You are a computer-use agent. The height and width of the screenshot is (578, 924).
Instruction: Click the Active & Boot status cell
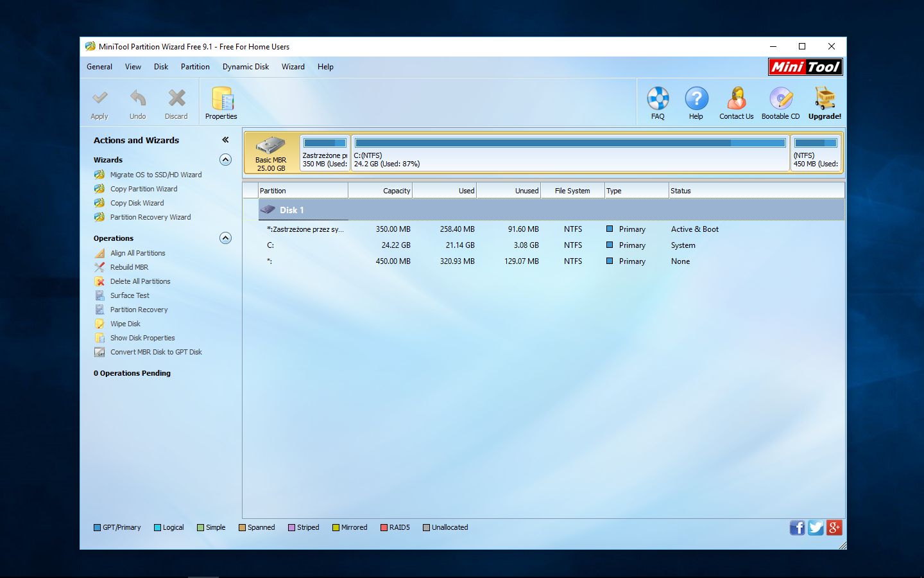(x=695, y=229)
